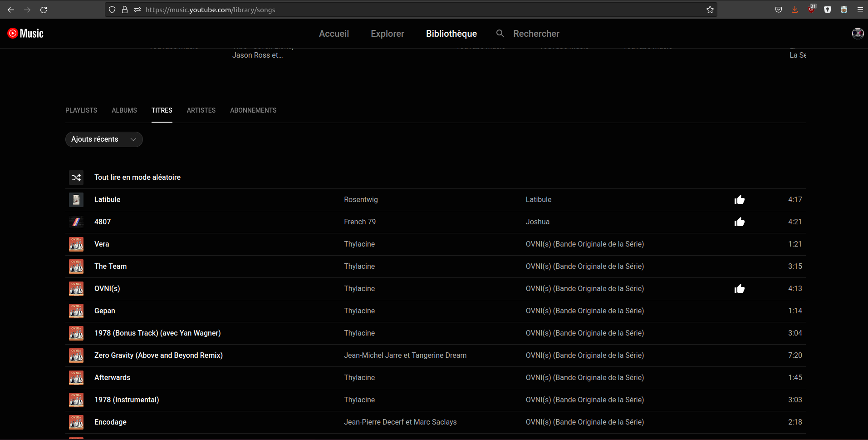Screen dimensions: 868x440
Task: Open Jean-Michel Jarre et Tangerine Dream link
Action: [405, 356]
